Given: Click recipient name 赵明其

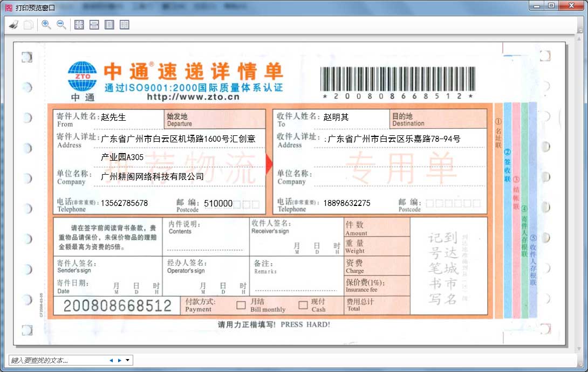Looking at the screenshot, I should coord(336,117).
